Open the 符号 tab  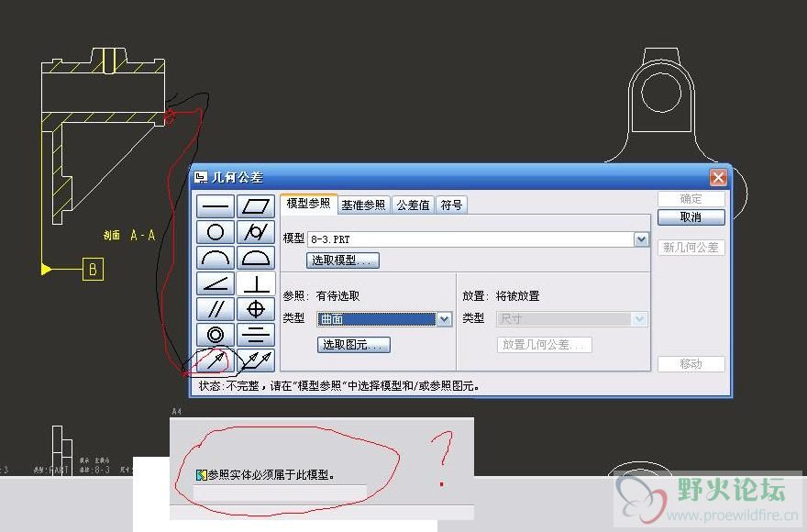tap(451, 205)
